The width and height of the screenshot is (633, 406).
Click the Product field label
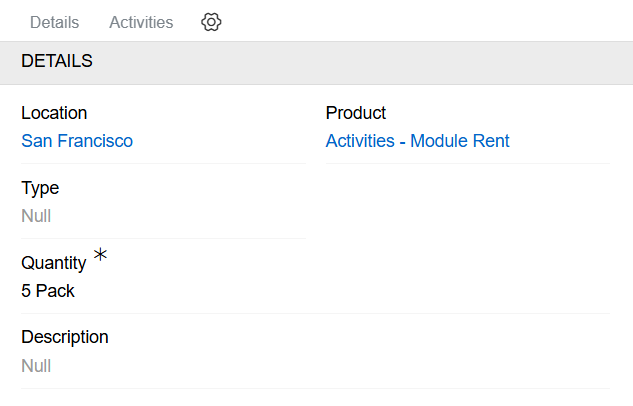point(356,113)
